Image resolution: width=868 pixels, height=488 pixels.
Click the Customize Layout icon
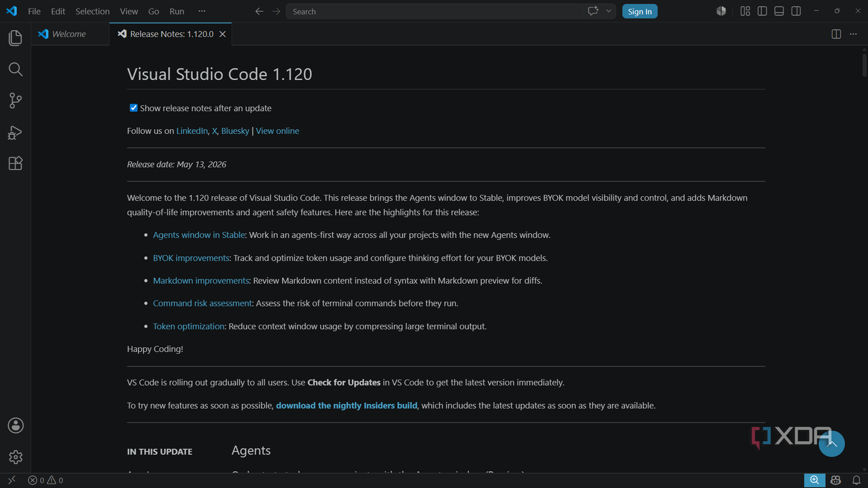point(745,11)
